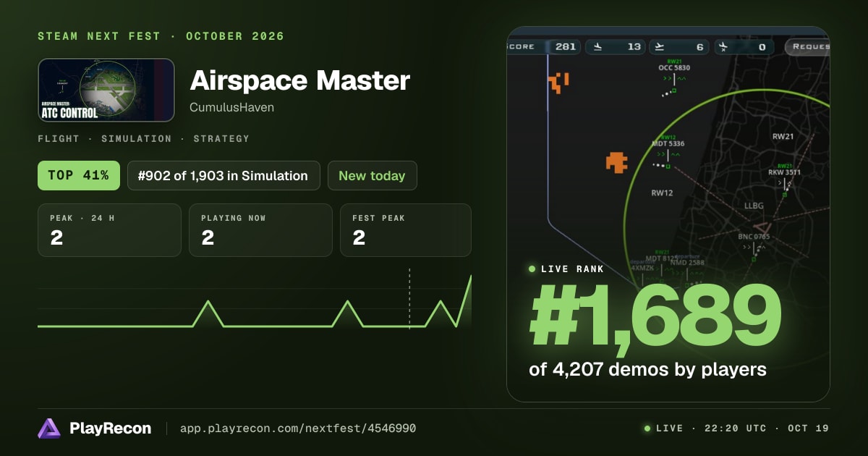Click the dashed vertical marker on player chart

click(x=409, y=299)
